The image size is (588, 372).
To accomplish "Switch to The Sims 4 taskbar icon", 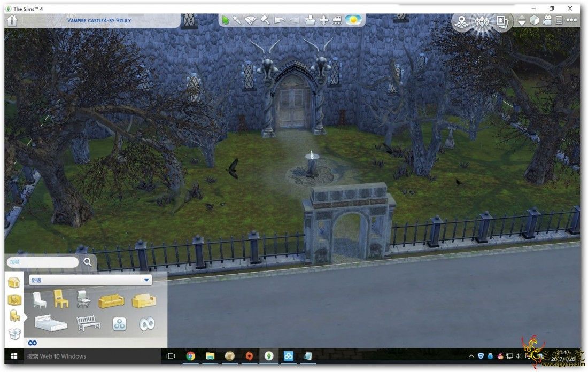I will coord(268,356).
